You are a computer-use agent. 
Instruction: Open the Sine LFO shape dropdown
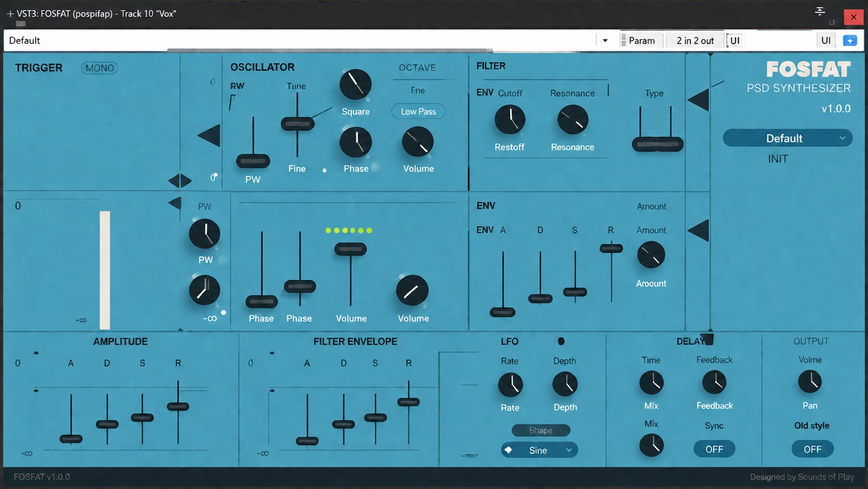(539, 450)
